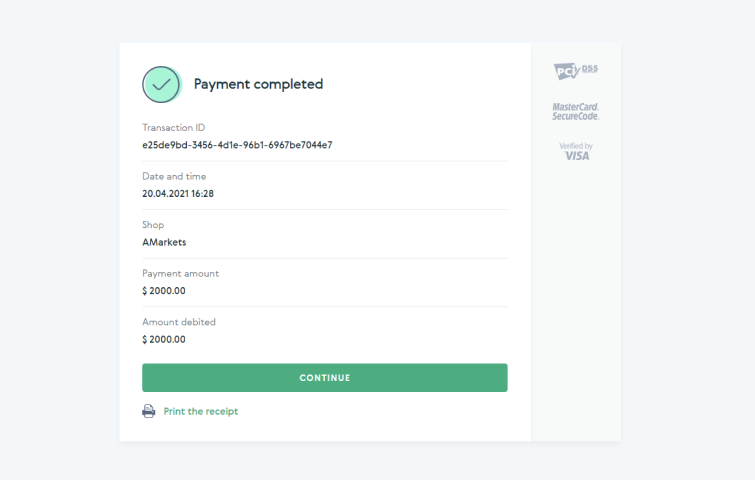755x480 pixels.
Task: Click the Shop label
Action: coord(153,225)
